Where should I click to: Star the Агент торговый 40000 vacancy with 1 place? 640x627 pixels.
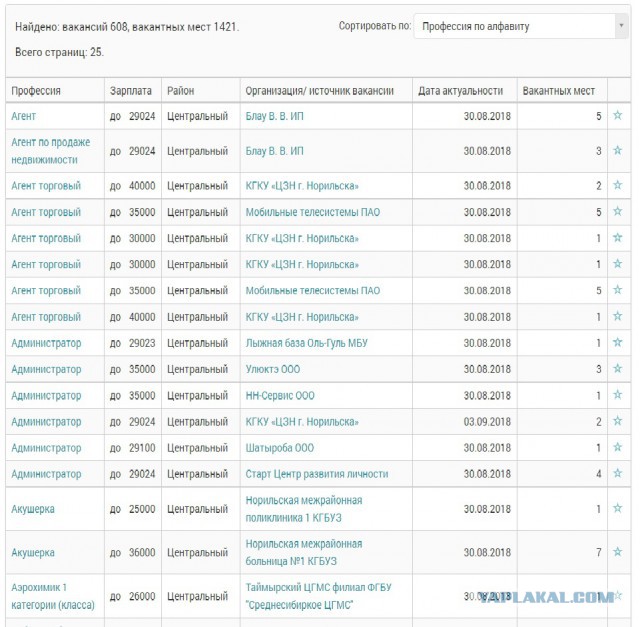point(618,316)
